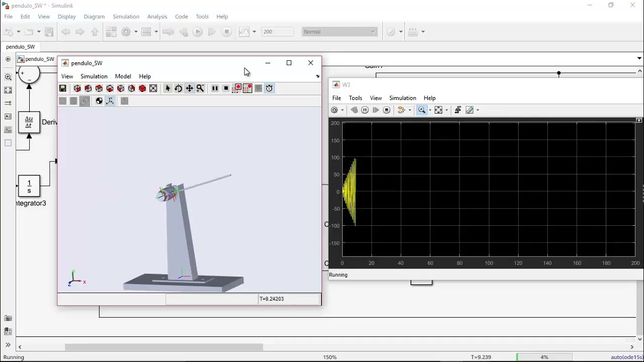The height and width of the screenshot is (362, 644).
Task: Open the Analysis menu in Simulink
Action: coord(157,17)
